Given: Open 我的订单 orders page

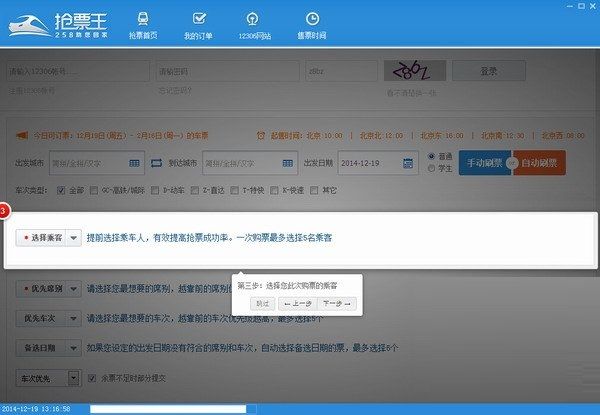Looking at the screenshot, I should coord(199,25).
